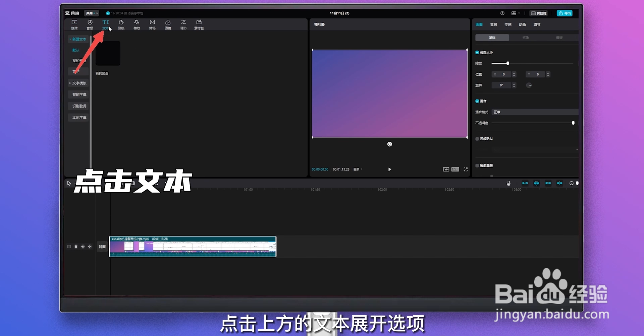The image size is (644, 336).
Task: Hide the main video track with eye icon
Action: (83, 247)
